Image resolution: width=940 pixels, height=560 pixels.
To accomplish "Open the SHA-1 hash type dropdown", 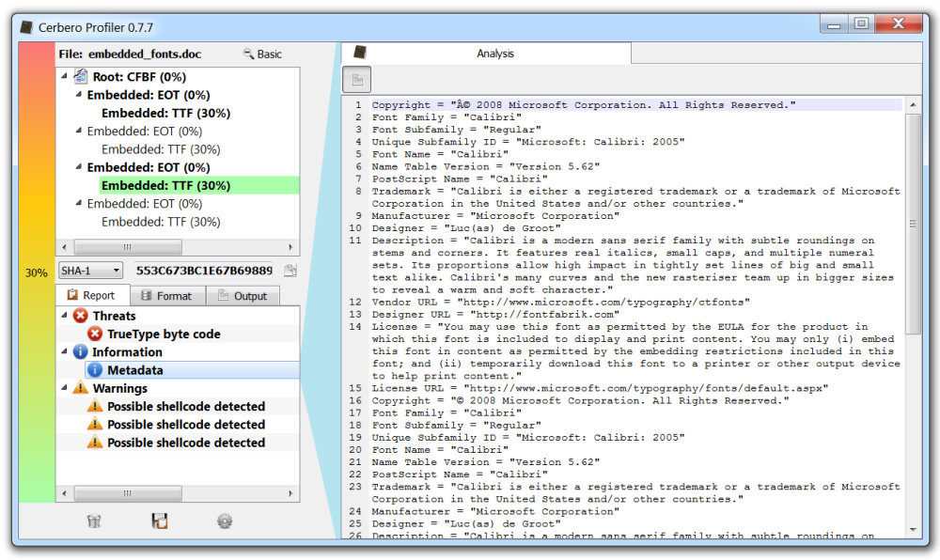I will (x=90, y=271).
